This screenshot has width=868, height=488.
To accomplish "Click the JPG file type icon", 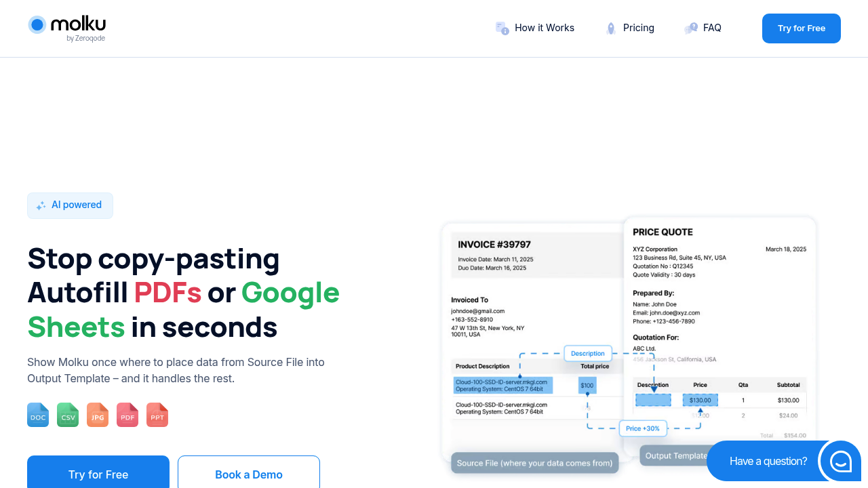I will 98,415.
